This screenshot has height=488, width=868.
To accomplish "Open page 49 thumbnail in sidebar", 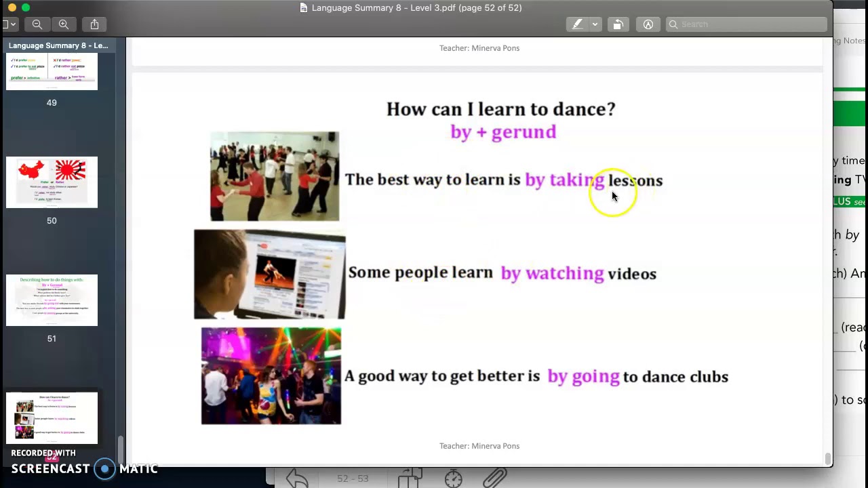I will pyautogui.click(x=52, y=73).
